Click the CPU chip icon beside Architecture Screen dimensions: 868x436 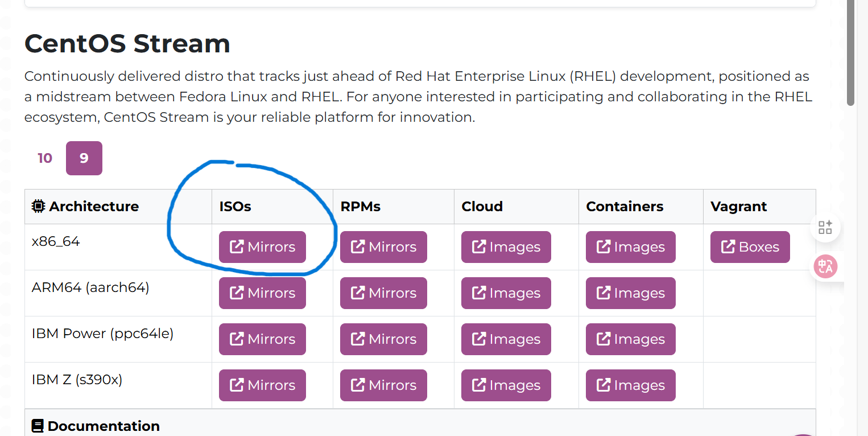(x=38, y=206)
